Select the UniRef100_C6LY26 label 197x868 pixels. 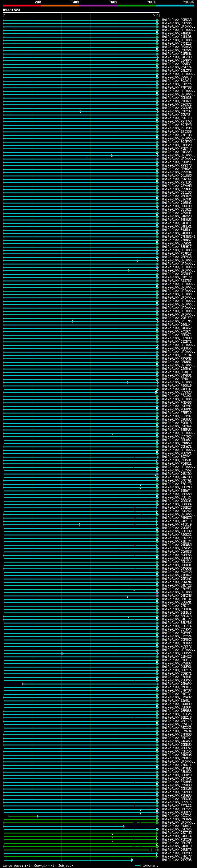pos(177,809)
